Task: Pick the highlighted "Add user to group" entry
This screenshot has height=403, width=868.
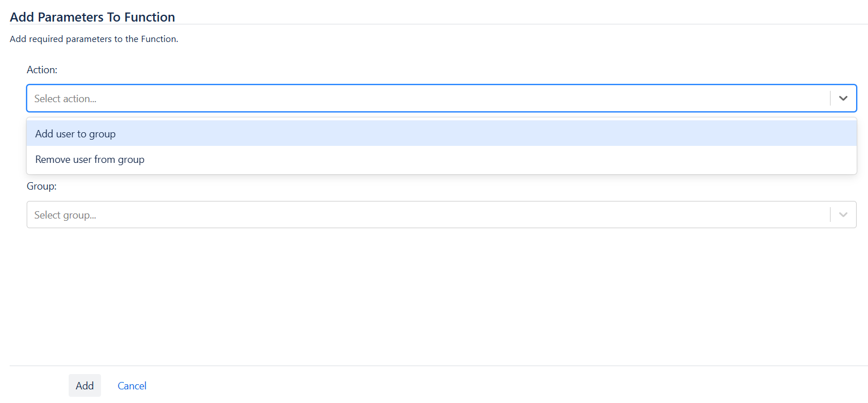Action: [x=75, y=134]
